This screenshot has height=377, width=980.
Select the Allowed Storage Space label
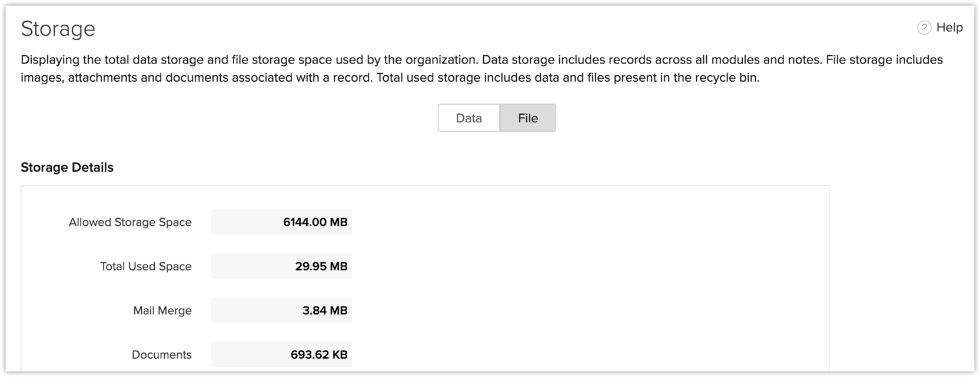(130, 222)
